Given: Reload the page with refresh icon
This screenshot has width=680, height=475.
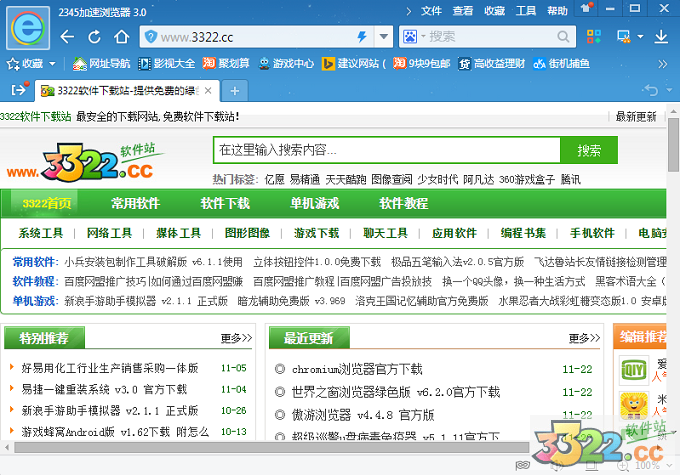Looking at the screenshot, I should 94,37.
